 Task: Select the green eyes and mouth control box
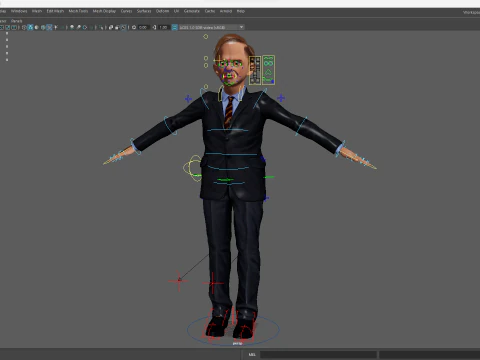click(x=269, y=70)
